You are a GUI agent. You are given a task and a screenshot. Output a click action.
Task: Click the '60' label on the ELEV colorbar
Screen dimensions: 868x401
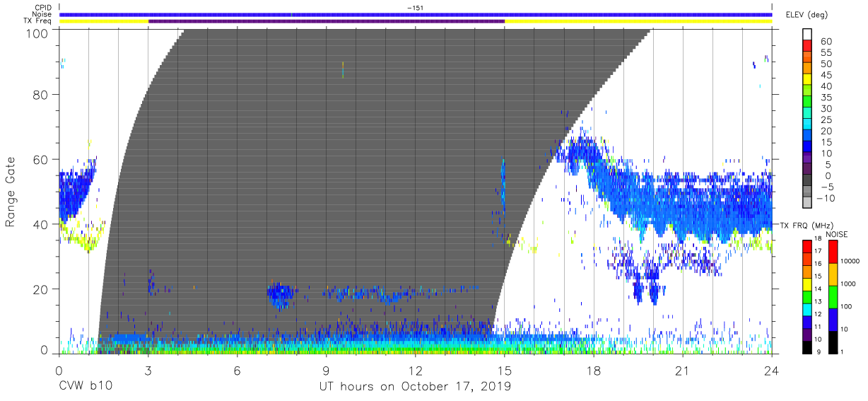point(827,42)
